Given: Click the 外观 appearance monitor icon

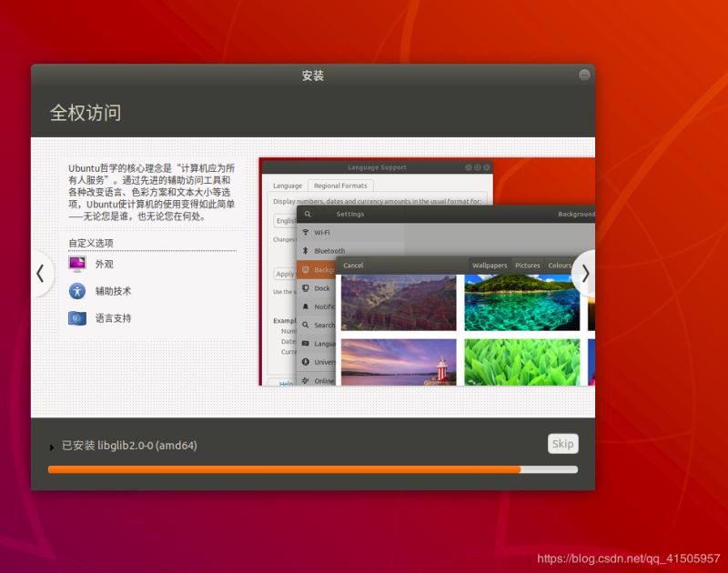Looking at the screenshot, I should 76,265.
